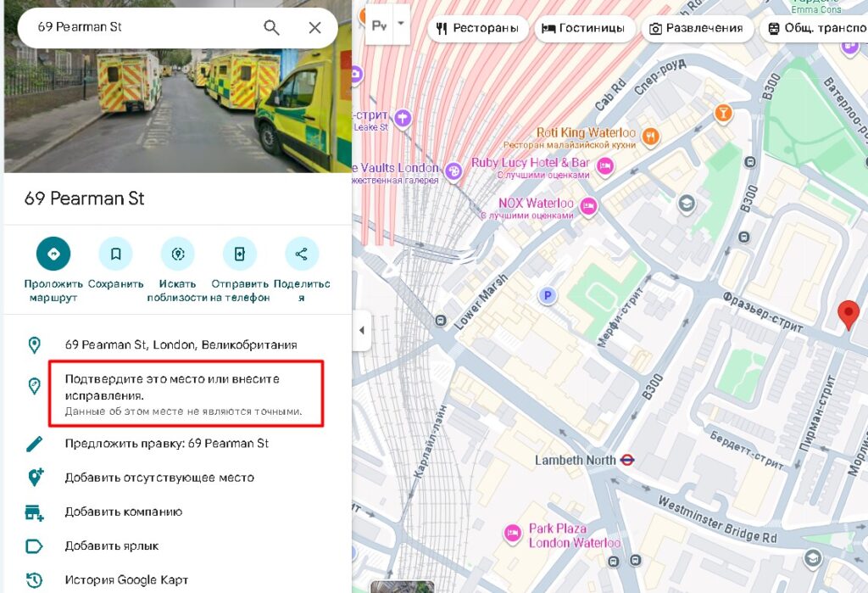
Task: Click the 69 Pearman St search field
Action: tap(140, 27)
